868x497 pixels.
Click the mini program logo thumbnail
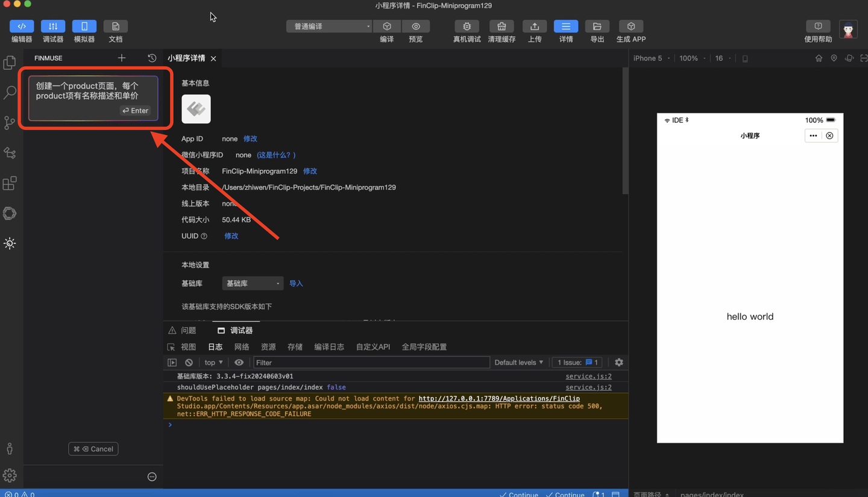[x=196, y=109]
